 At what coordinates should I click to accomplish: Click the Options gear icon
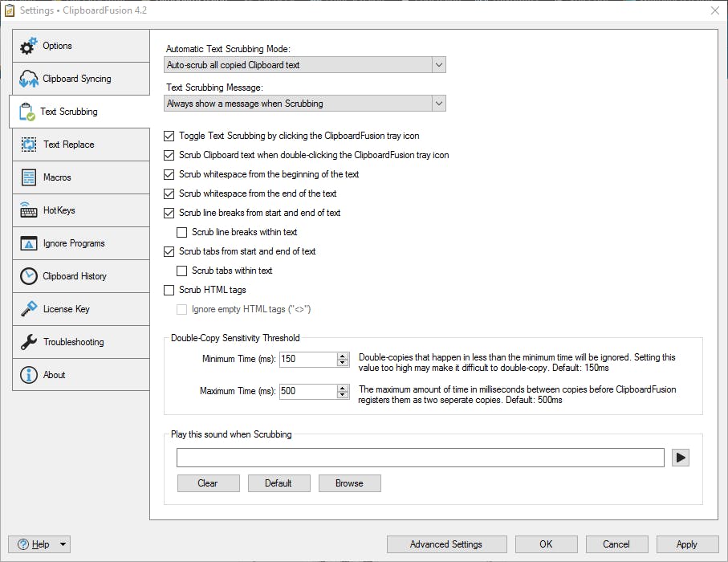pos(28,46)
